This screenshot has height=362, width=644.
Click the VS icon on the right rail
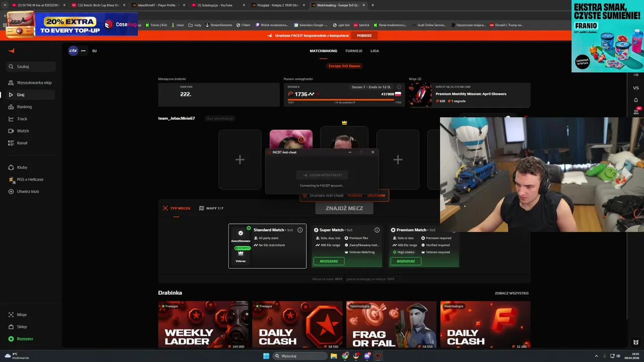(x=636, y=88)
